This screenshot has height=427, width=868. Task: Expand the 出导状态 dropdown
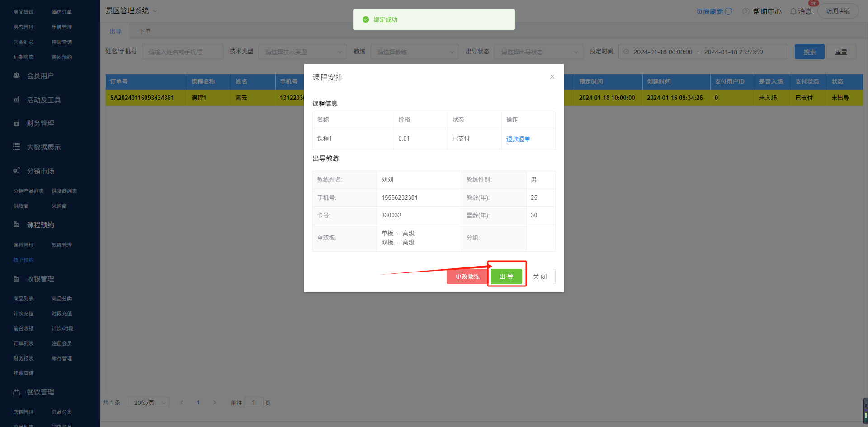[x=538, y=52]
